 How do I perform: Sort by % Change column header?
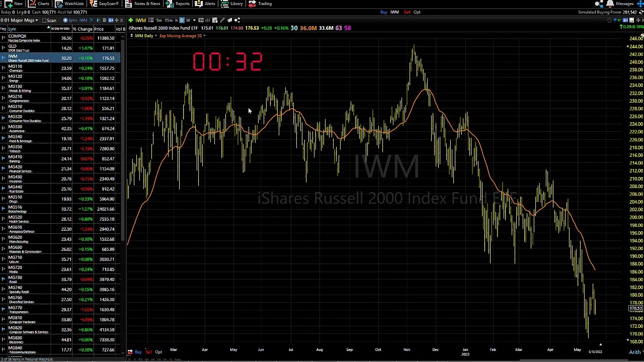click(x=82, y=29)
